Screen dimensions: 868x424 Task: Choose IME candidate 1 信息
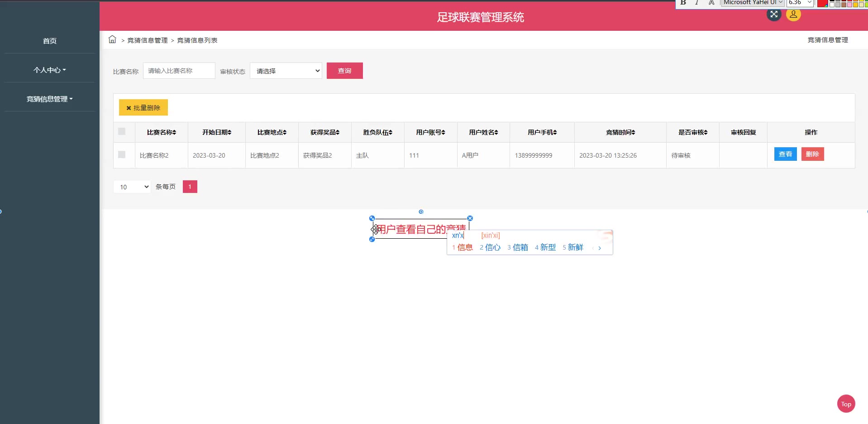click(x=463, y=247)
